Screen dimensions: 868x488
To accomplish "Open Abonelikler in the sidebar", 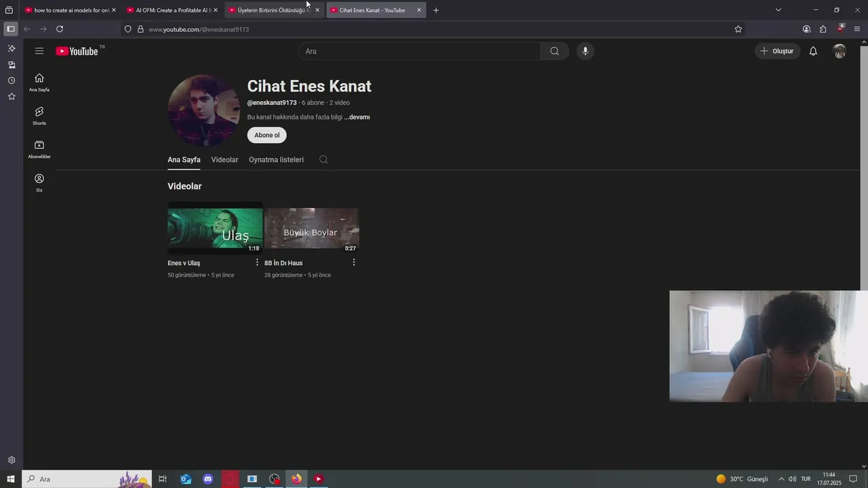I will tap(39, 149).
